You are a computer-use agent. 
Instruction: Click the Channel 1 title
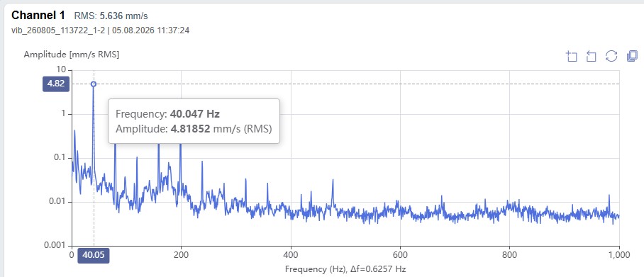[38, 16]
